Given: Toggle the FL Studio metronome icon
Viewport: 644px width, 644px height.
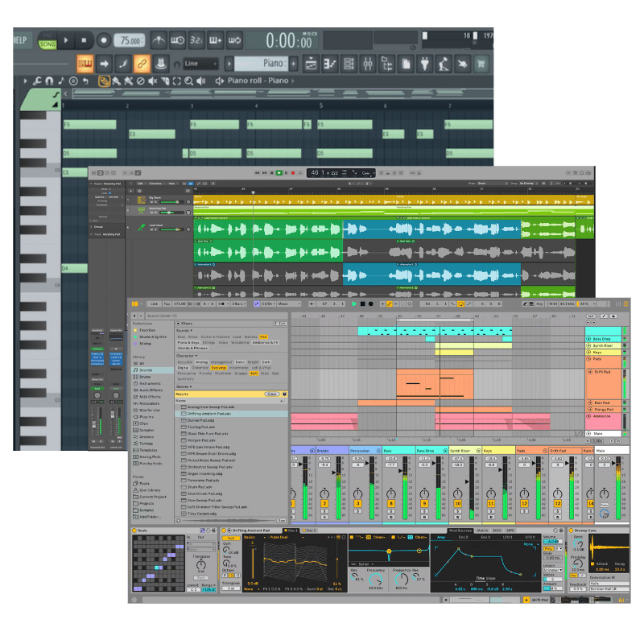Looking at the screenshot, I should 159,40.
